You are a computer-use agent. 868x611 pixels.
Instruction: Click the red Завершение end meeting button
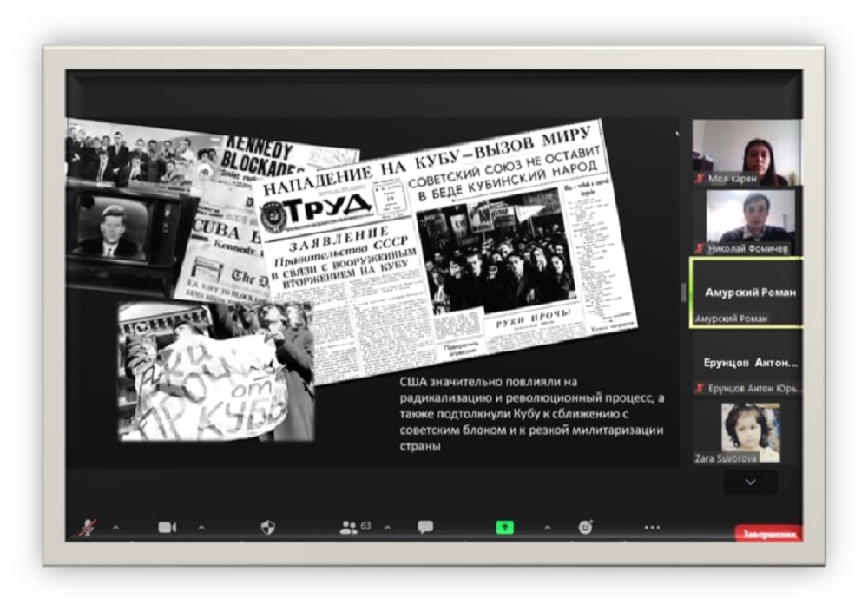pyautogui.click(x=768, y=534)
